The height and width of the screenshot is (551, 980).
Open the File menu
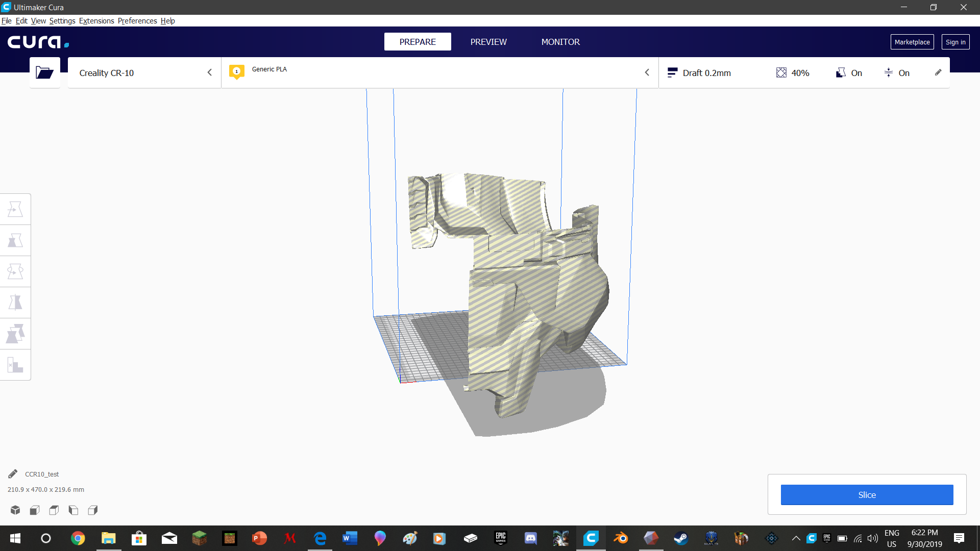7,20
